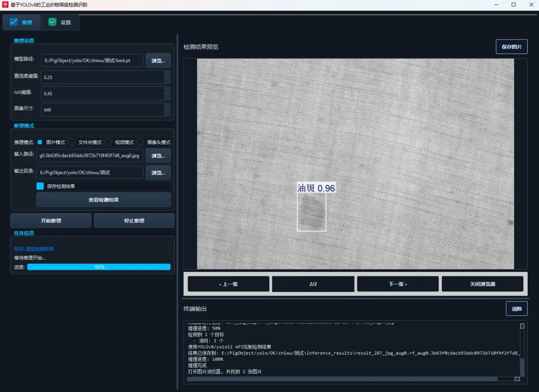Click the chart icon on the 推理 tab

13,22
